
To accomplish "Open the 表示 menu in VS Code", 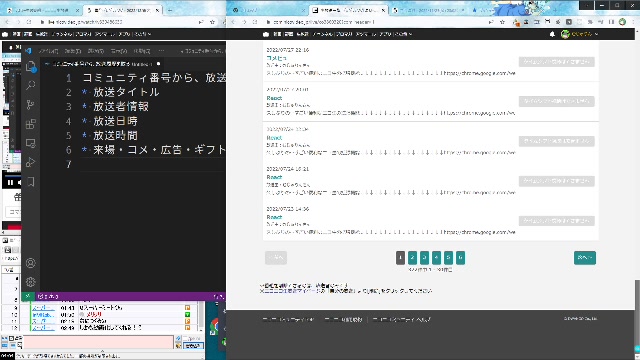I will [x=119, y=51].
